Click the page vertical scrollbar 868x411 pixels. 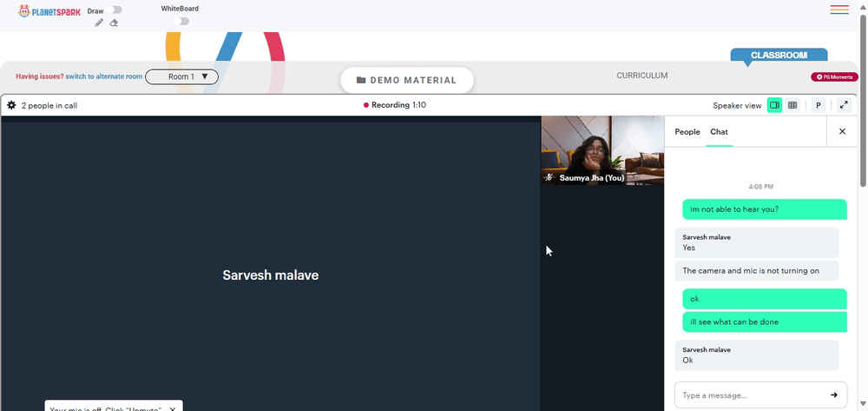coord(863,100)
